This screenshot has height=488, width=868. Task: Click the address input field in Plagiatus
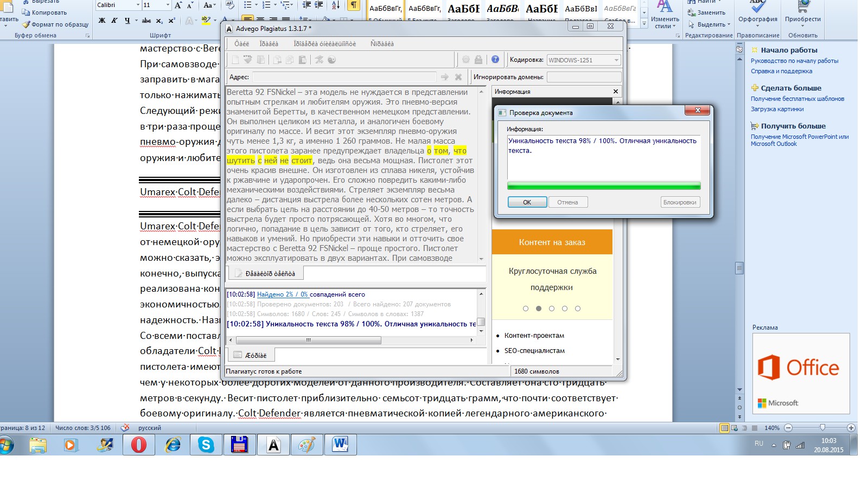click(344, 77)
